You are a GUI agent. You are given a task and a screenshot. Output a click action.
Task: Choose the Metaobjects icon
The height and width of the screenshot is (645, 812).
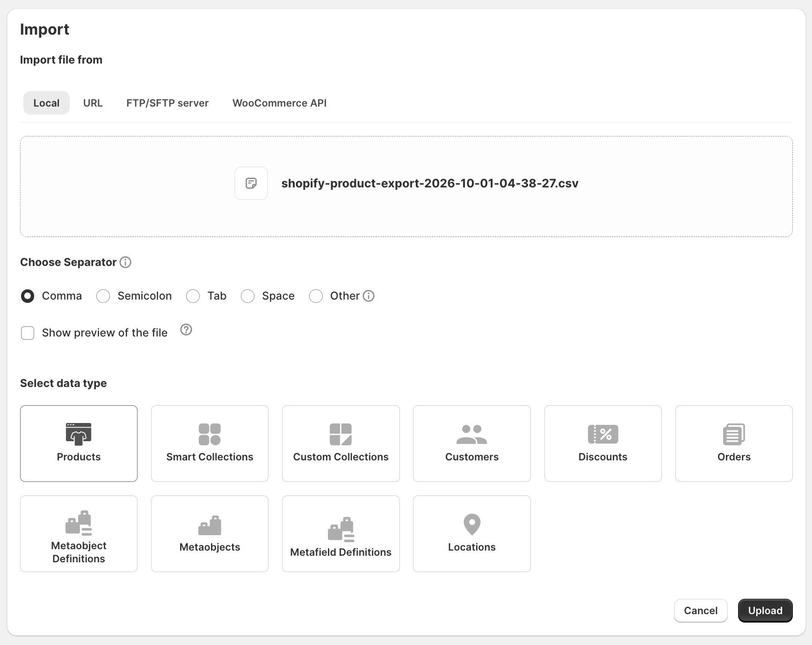(210, 525)
